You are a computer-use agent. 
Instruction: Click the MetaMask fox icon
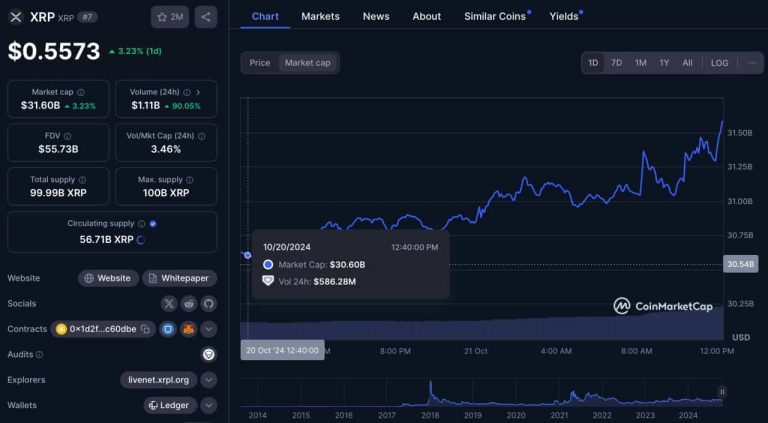(189, 329)
